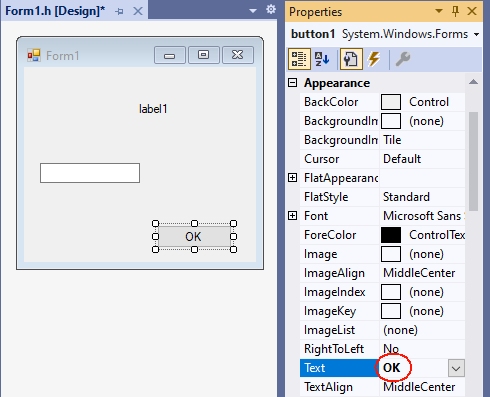
Task: Select the Categorized view icon in Properties
Action: (x=299, y=59)
